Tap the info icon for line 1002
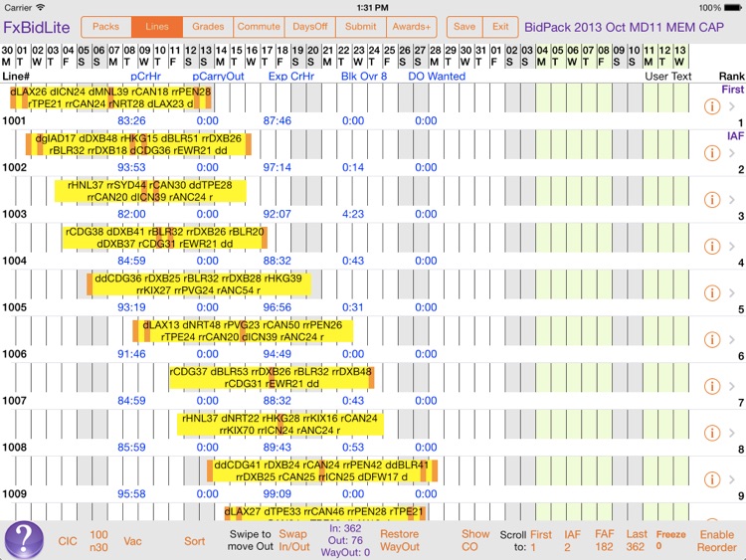 tap(712, 153)
